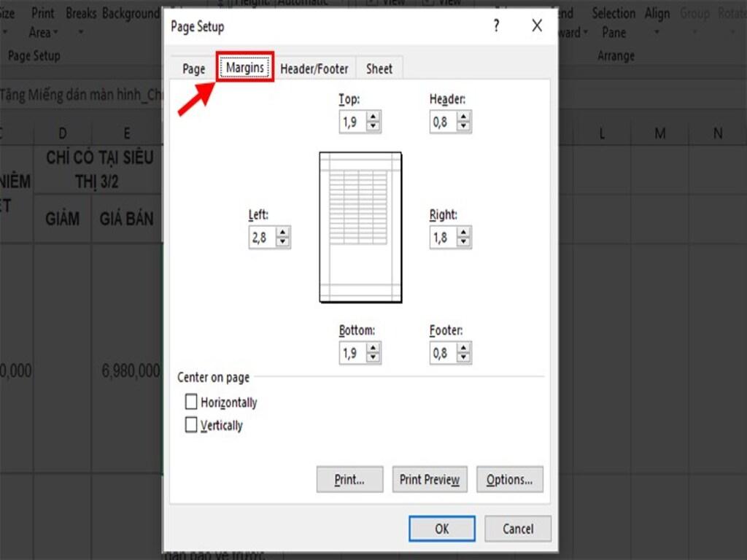Click the Breaks icon in the ribbon
747x560 pixels.
[81, 13]
